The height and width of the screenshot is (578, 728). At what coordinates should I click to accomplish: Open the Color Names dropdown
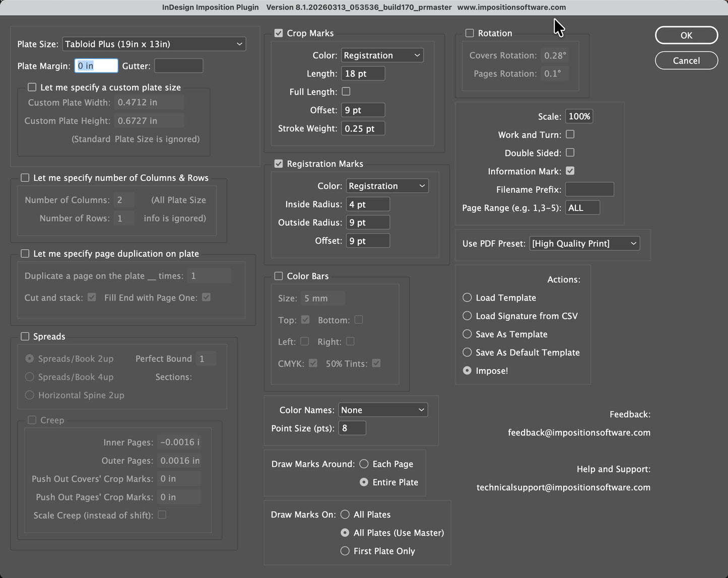click(382, 410)
